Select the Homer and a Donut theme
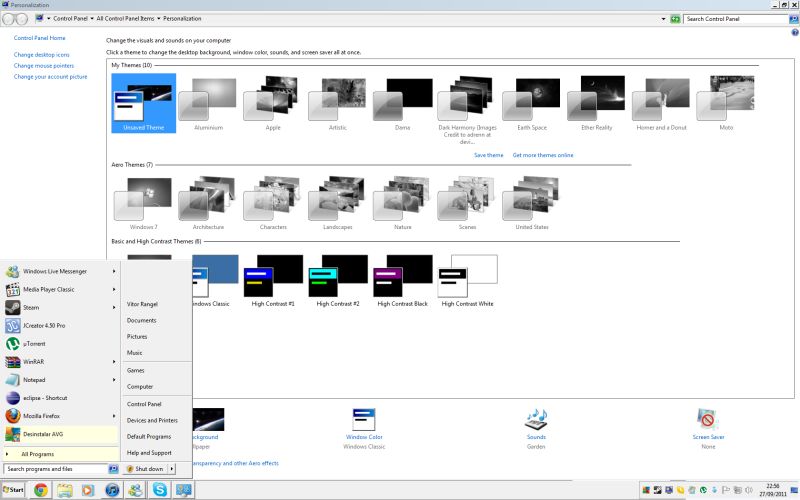800x500 pixels. (661, 104)
